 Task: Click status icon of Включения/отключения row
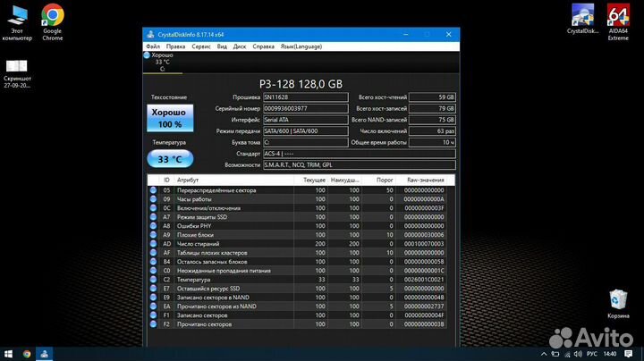point(153,208)
